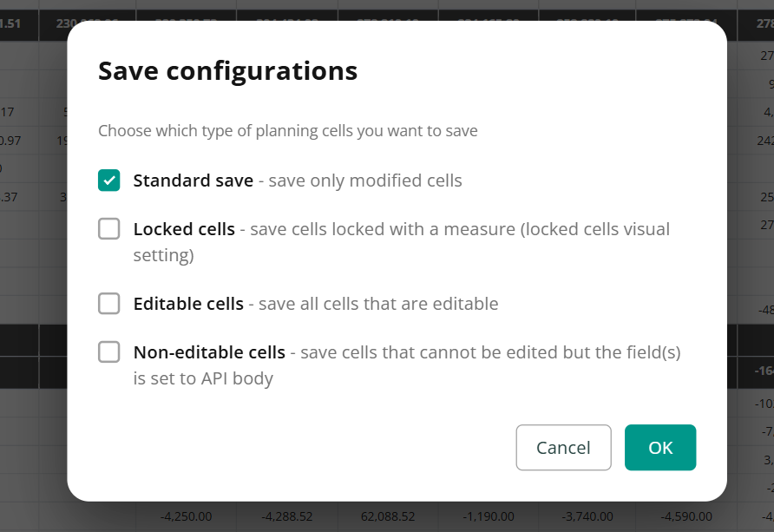Tick the Editable cells checkbox
Viewport: 774px width, 532px height.
pos(108,304)
